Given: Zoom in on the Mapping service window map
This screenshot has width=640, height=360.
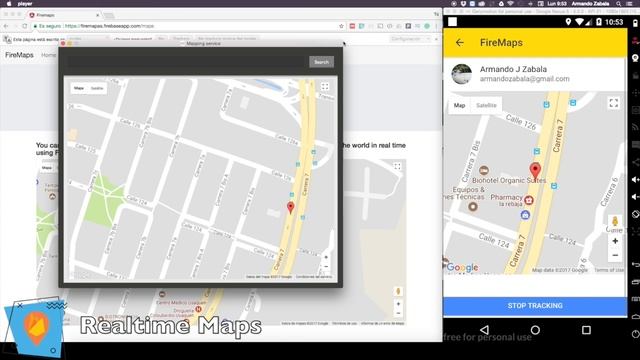Looking at the screenshot, I should (326, 258).
